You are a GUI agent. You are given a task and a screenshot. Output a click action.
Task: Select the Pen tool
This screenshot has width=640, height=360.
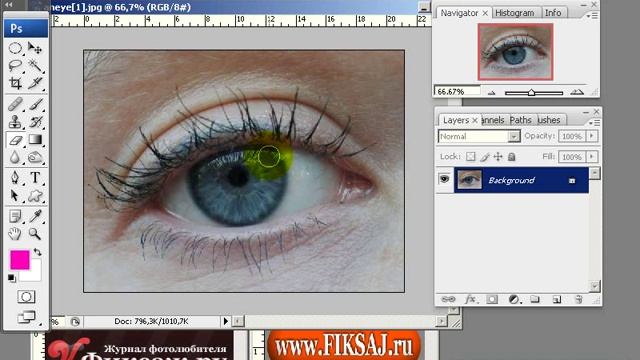[15, 178]
